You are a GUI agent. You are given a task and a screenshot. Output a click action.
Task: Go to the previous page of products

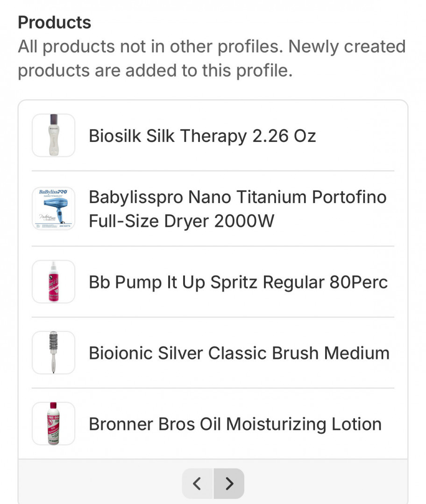pos(198,483)
